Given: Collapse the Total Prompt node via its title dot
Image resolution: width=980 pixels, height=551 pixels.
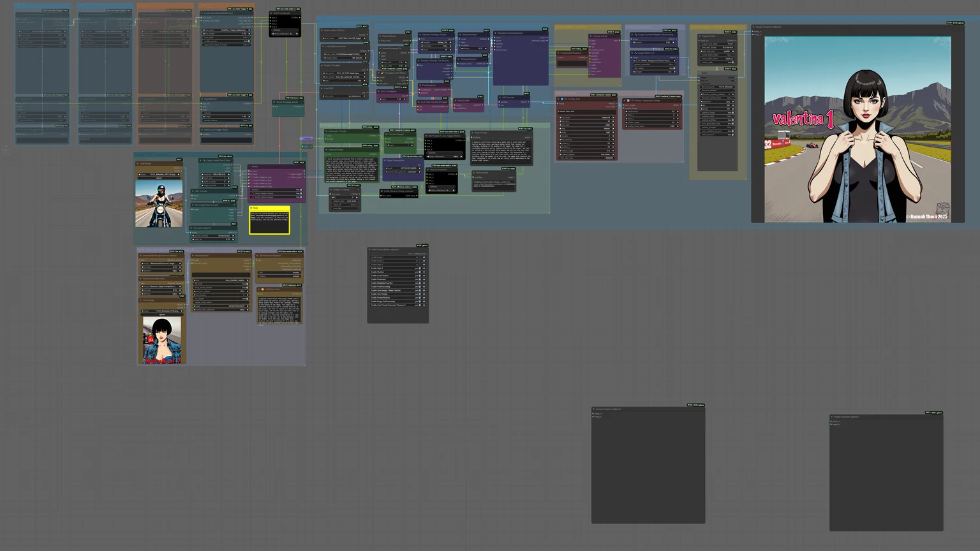Looking at the screenshot, I should pos(473,133).
